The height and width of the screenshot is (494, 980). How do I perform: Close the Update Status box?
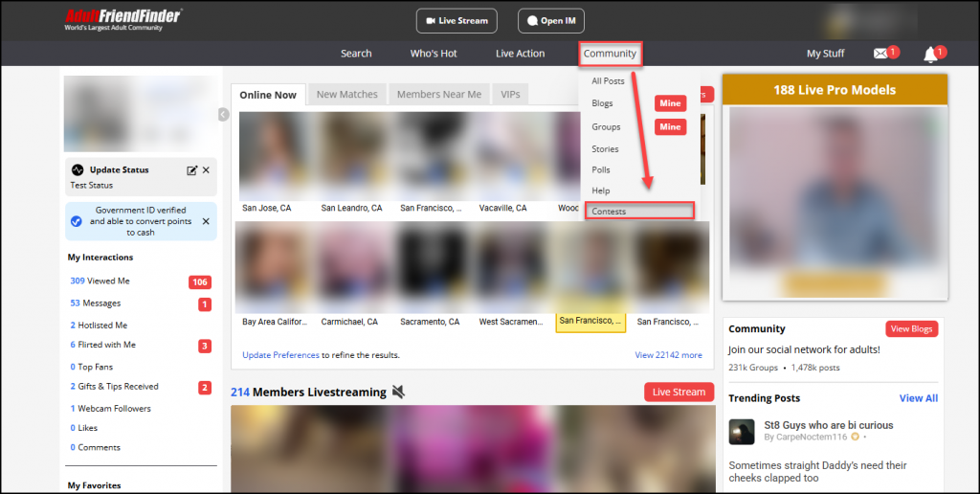207,170
